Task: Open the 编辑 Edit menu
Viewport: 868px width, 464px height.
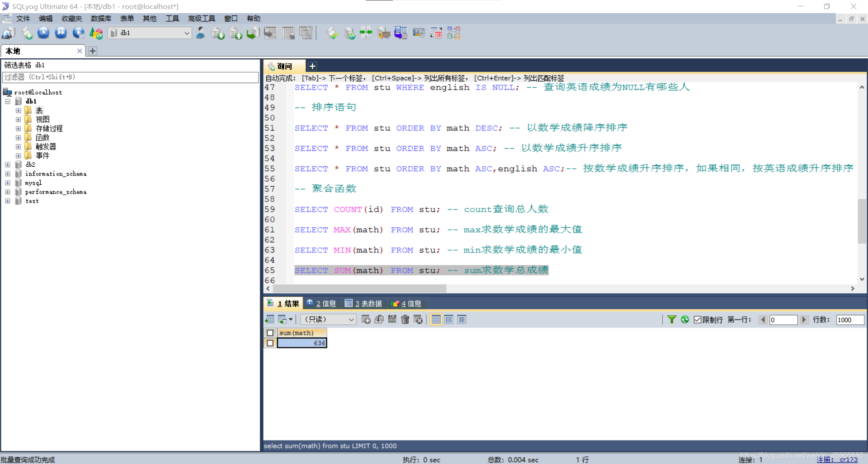Action: [x=46, y=19]
